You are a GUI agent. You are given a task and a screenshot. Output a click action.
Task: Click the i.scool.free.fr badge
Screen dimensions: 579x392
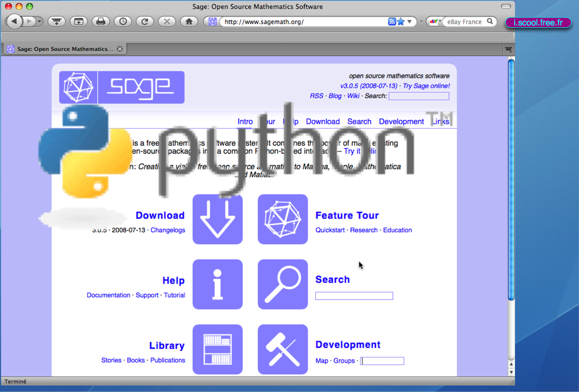click(x=538, y=23)
